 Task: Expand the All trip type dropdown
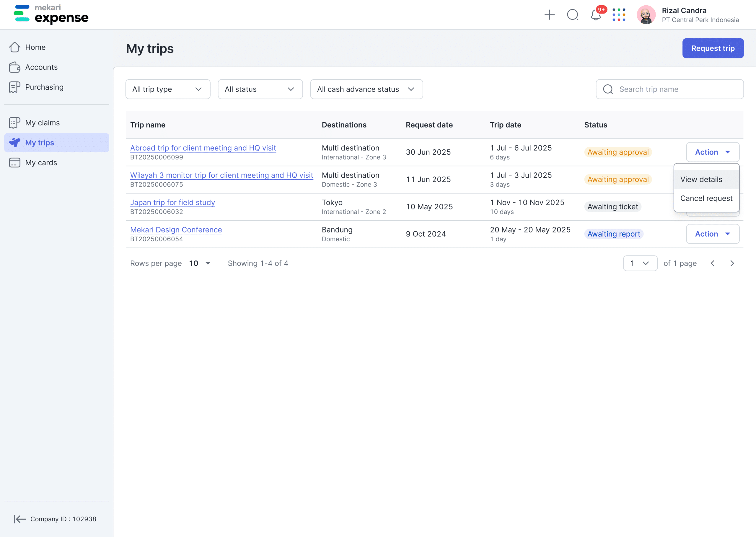(x=168, y=89)
